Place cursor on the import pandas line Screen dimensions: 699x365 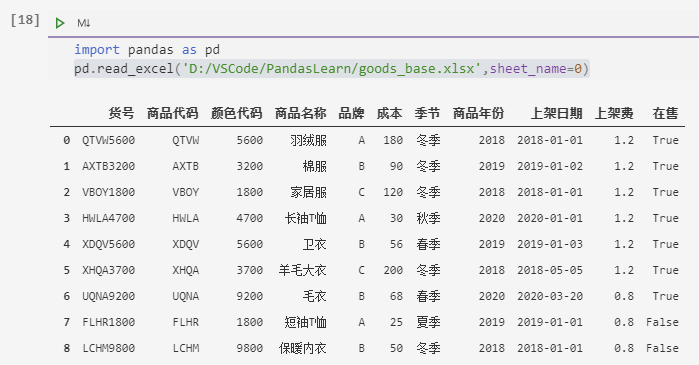pos(147,49)
